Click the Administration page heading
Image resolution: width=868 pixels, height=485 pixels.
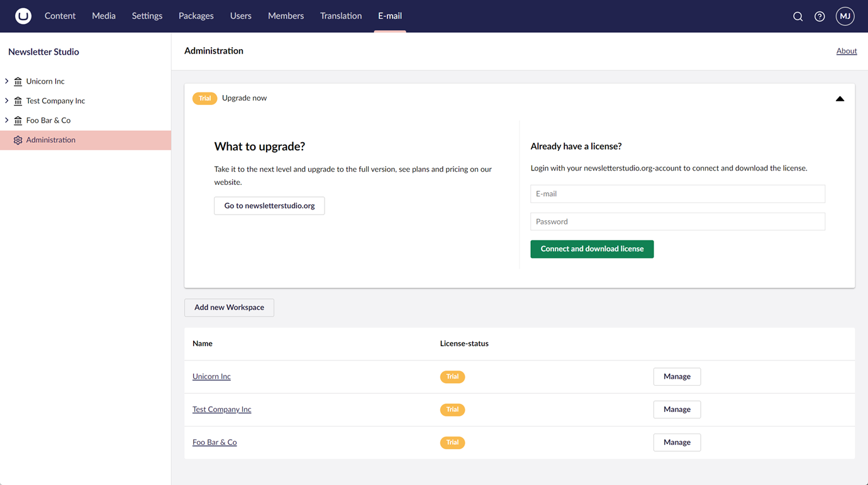tap(214, 51)
